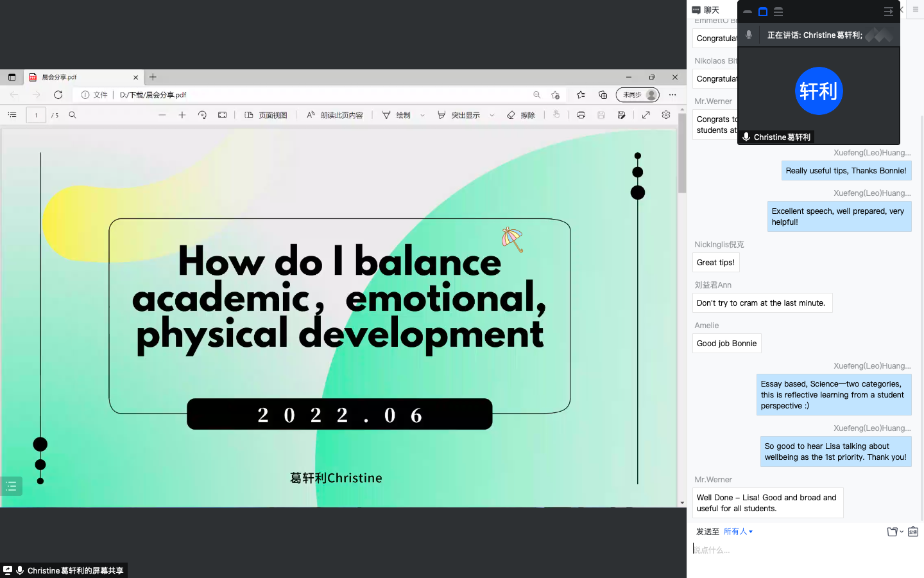Enter PDF full screen mode
The height and width of the screenshot is (578, 924).
(646, 115)
